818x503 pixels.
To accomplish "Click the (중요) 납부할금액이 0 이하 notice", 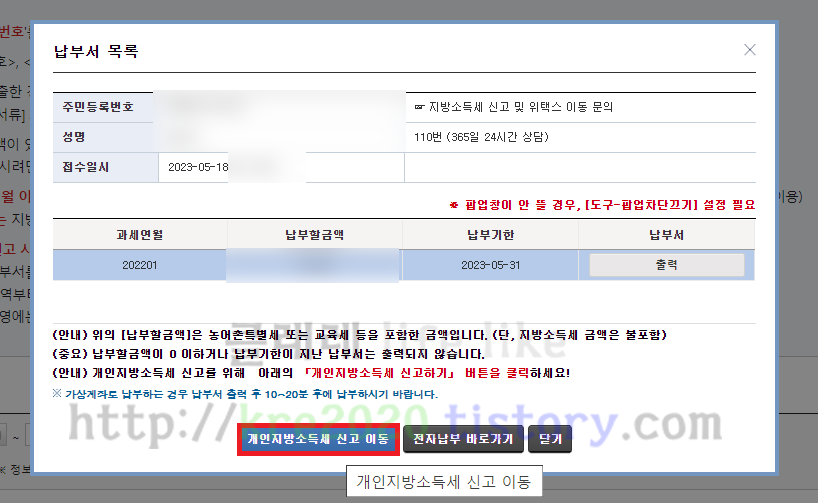I will pyautogui.click(x=269, y=354).
